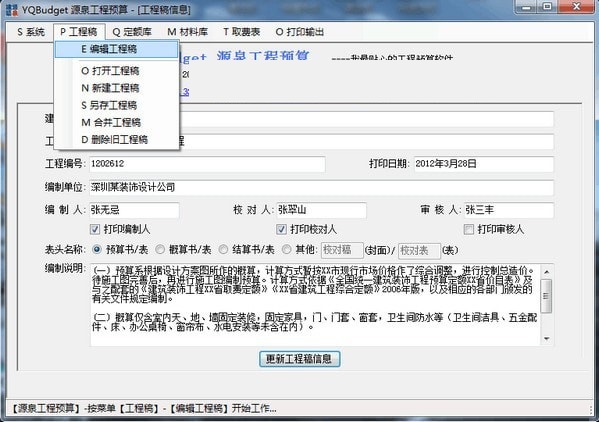Choose N 新建工程稿 from the menu
The width and height of the screenshot is (599, 422).
(x=117, y=88)
